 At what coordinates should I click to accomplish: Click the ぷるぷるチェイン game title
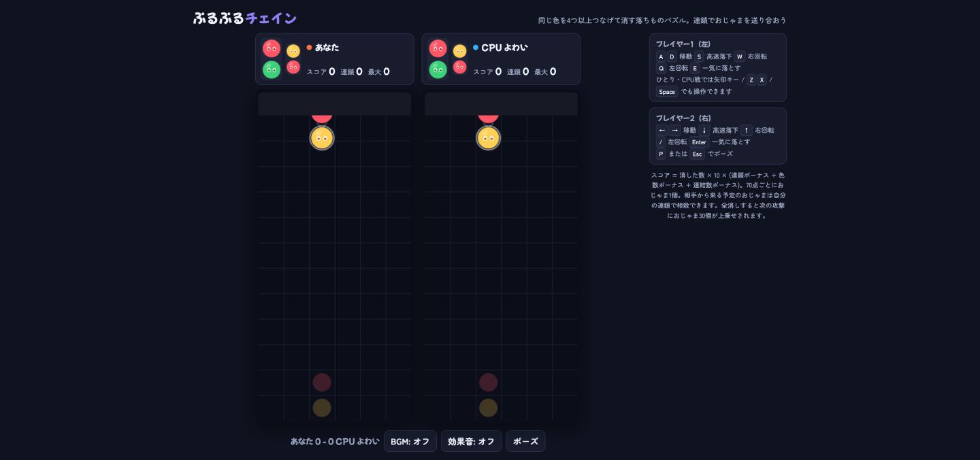[245, 18]
